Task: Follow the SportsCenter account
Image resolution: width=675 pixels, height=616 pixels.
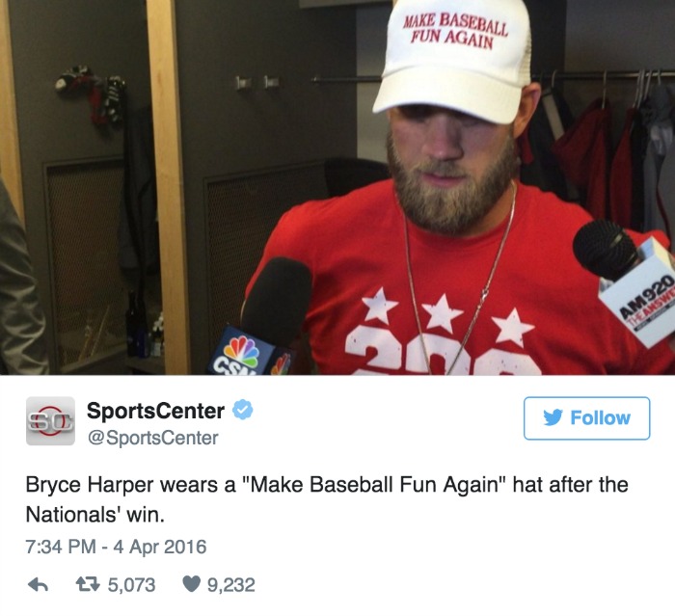Action: point(586,418)
